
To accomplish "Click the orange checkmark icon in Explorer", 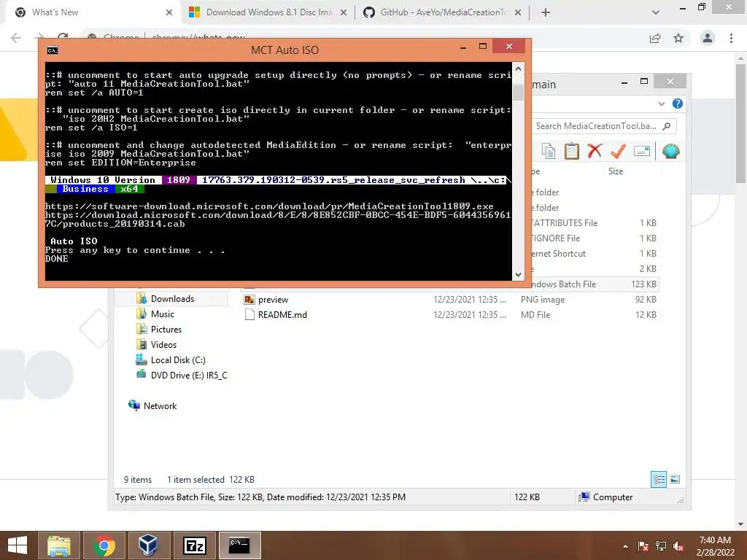I will coord(618,152).
